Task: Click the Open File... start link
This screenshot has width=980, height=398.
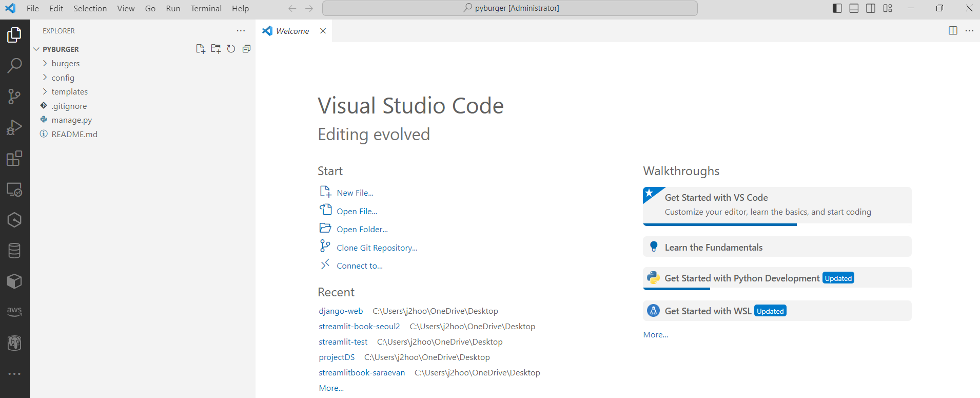Action: click(x=357, y=212)
